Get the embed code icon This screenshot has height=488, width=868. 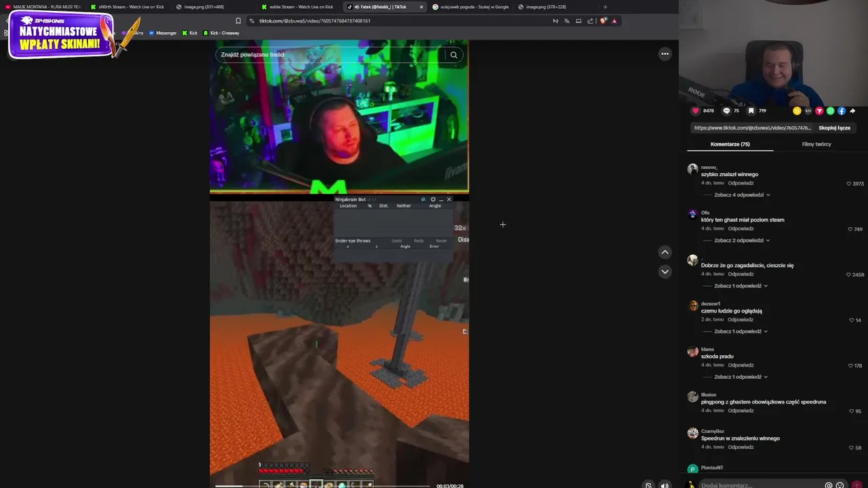point(808,110)
